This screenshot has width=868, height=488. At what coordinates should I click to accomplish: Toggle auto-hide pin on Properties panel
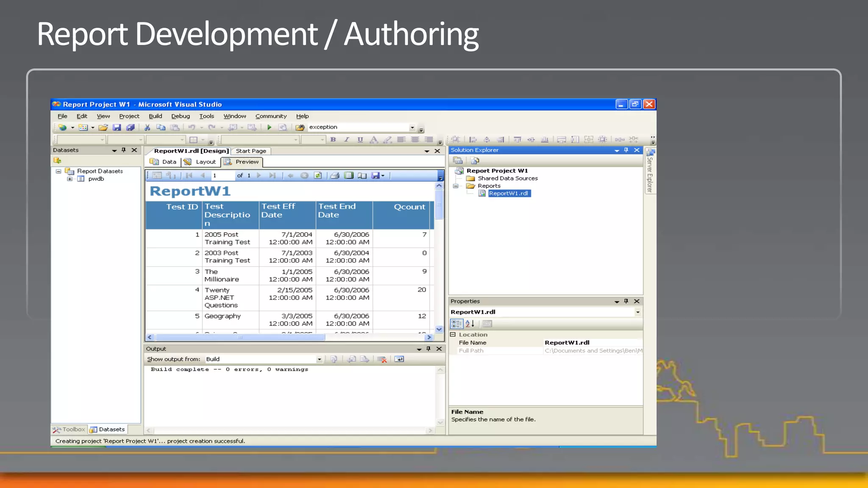tap(626, 301)
